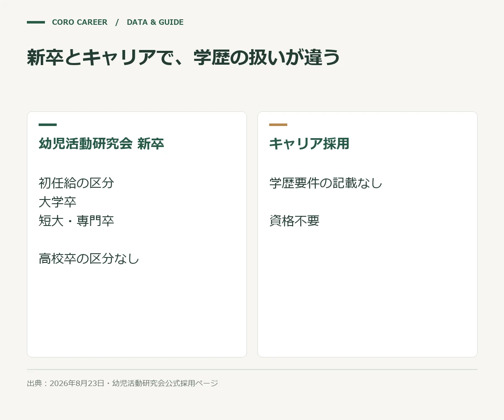Click the line 高校卒の区分なし
This screenshot has width=504, height=420.
pyautogui.click(x=89, y=258)
